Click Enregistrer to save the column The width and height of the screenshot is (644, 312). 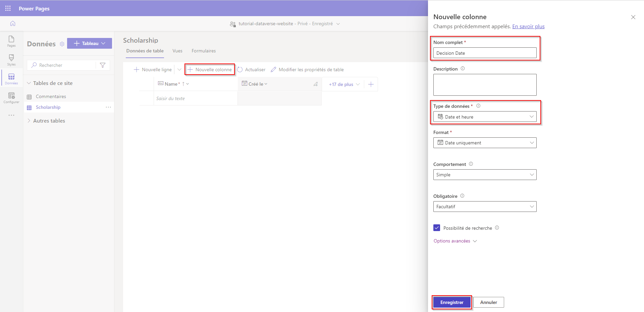(x=452, y=302)
